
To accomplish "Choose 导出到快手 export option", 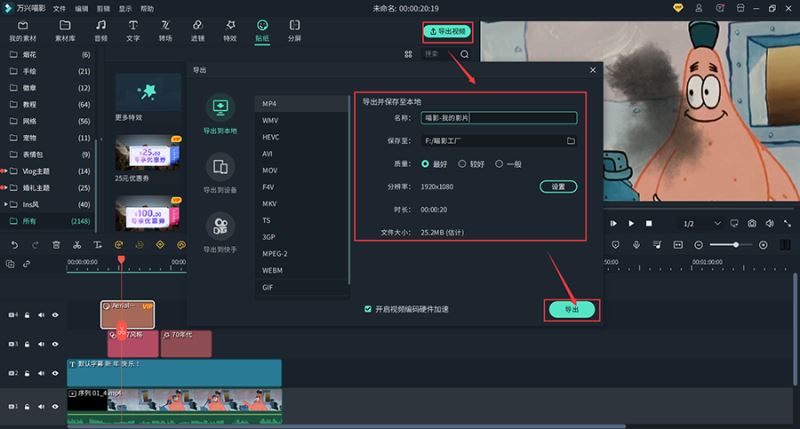I will click(x=220, y=233).
